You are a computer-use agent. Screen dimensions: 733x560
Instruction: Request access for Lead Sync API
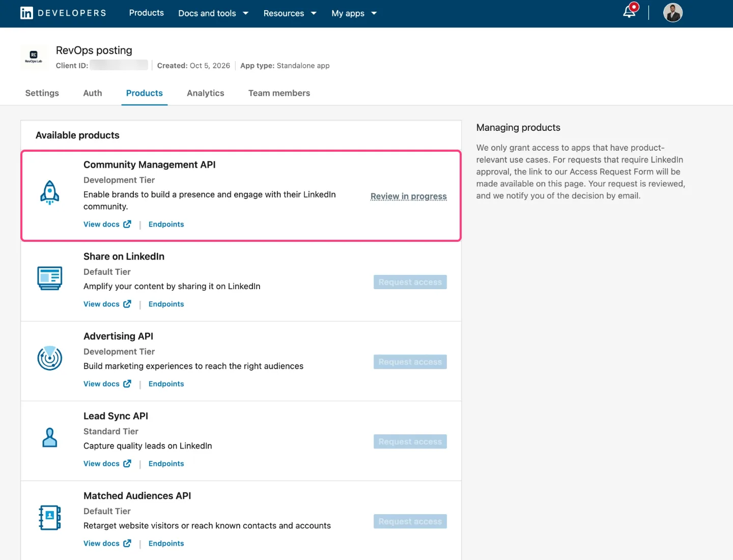[410, 442]
